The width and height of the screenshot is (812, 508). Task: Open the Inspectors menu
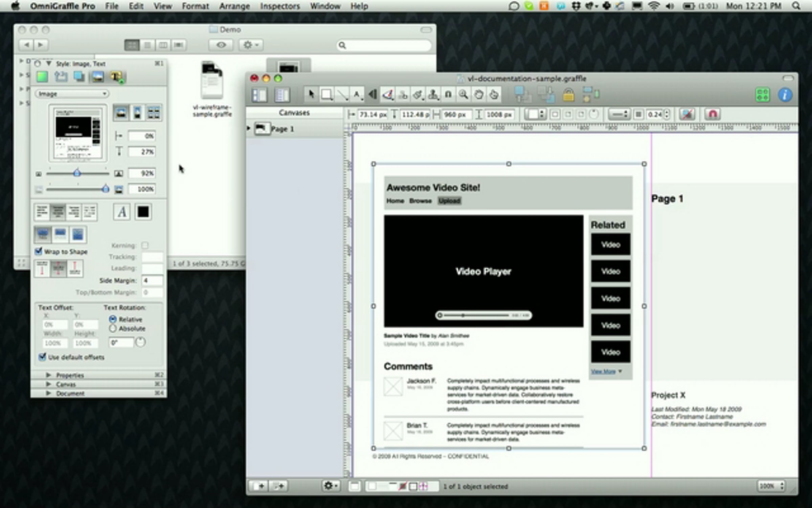(x=280, y=6)
